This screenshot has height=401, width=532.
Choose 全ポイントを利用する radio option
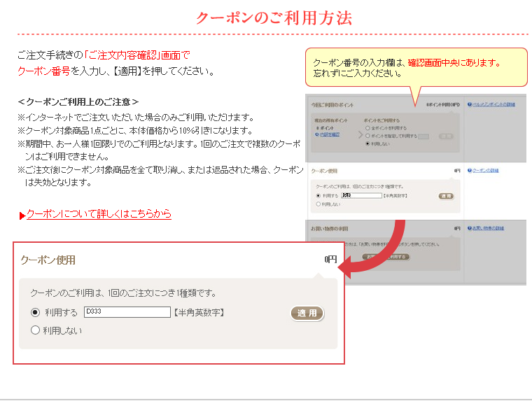click(368, 129)
